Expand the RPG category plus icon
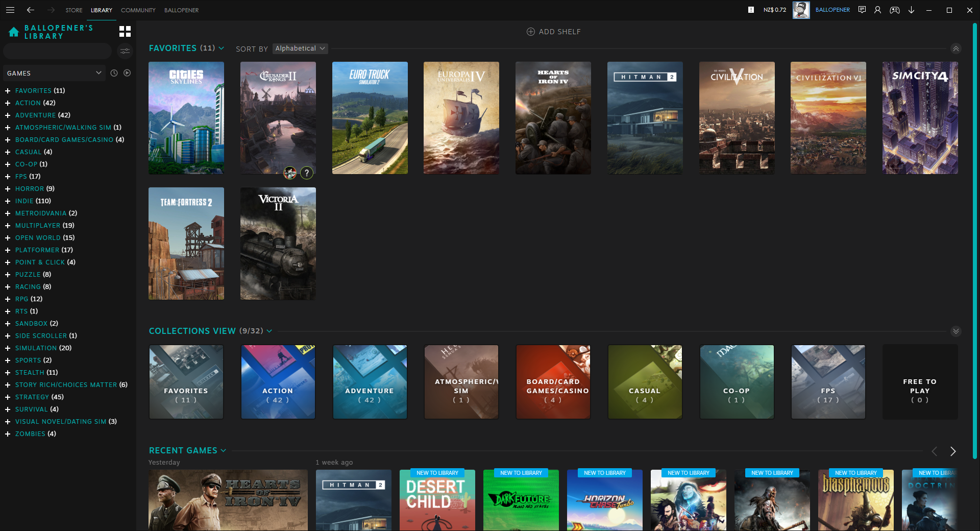This screenshot has height=531, width=980. [8, 299]
